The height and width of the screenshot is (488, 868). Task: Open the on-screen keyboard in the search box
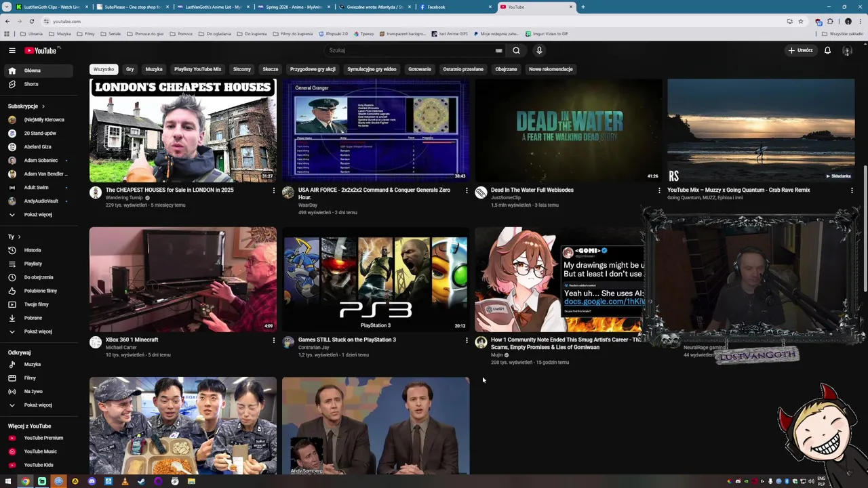pyautogui.click(x=498, y=50)
